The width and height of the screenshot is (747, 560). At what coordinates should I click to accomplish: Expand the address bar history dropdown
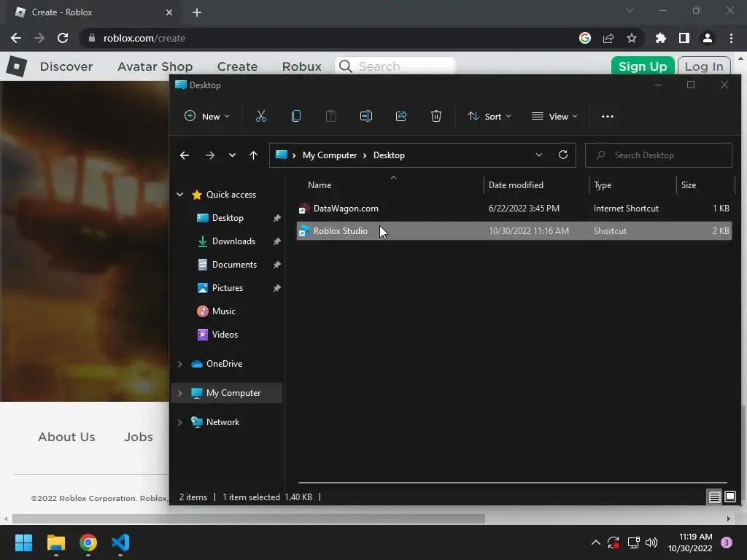pyautogui.click(x=539, y=155)
